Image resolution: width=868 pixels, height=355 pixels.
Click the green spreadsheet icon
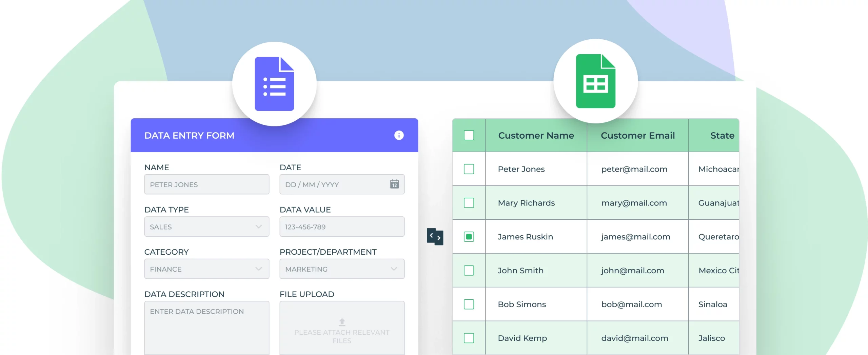596,81
